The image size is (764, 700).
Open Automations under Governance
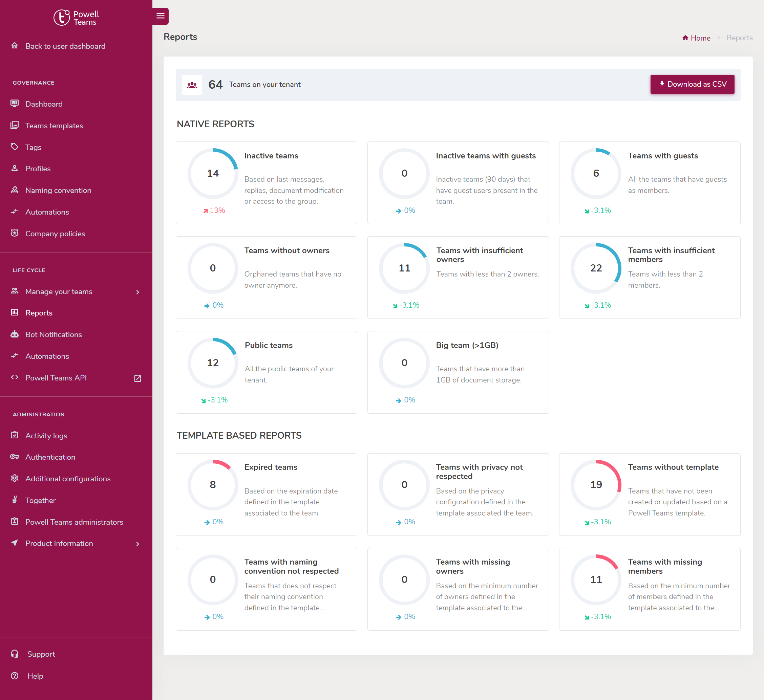[x=47, y=212]
